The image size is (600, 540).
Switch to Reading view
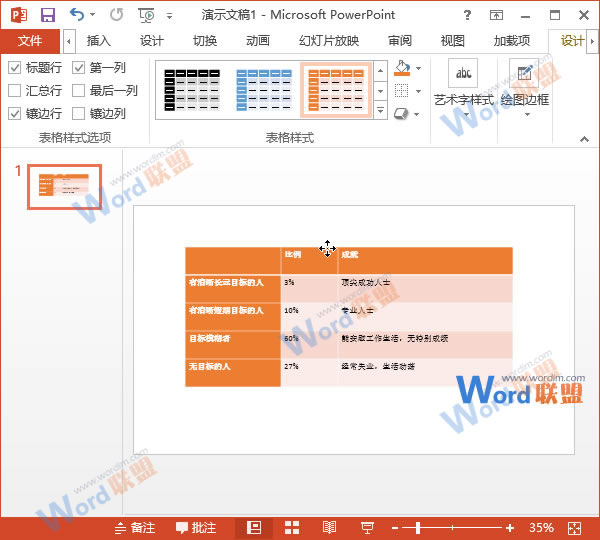329,528
